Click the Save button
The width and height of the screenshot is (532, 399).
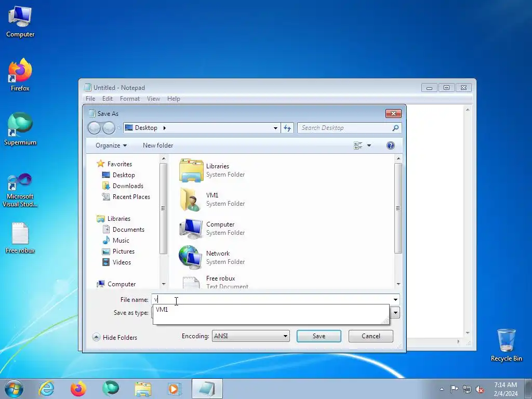319,336
